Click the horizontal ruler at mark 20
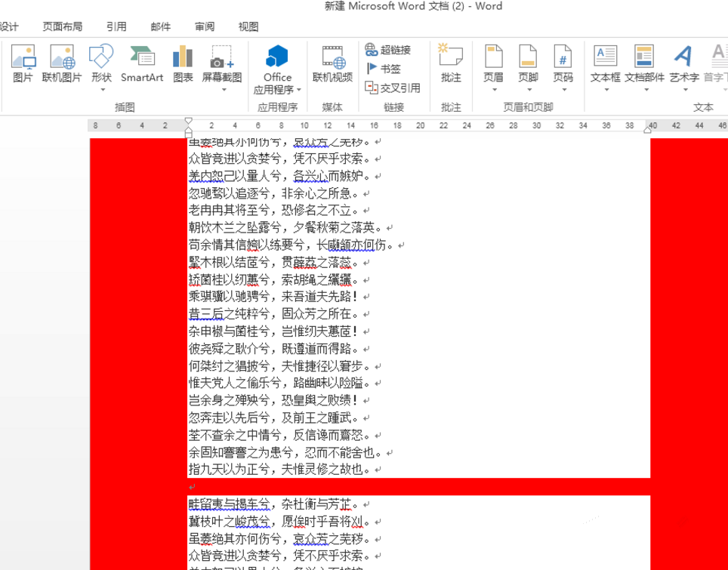 420,125
